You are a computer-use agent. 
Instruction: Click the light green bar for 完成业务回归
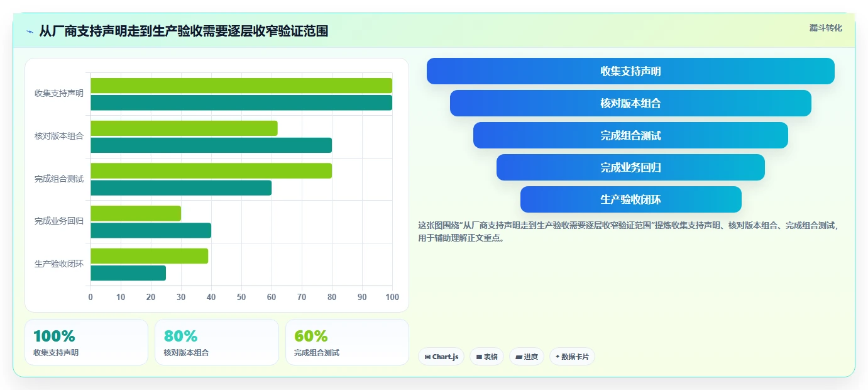point(136,213)
